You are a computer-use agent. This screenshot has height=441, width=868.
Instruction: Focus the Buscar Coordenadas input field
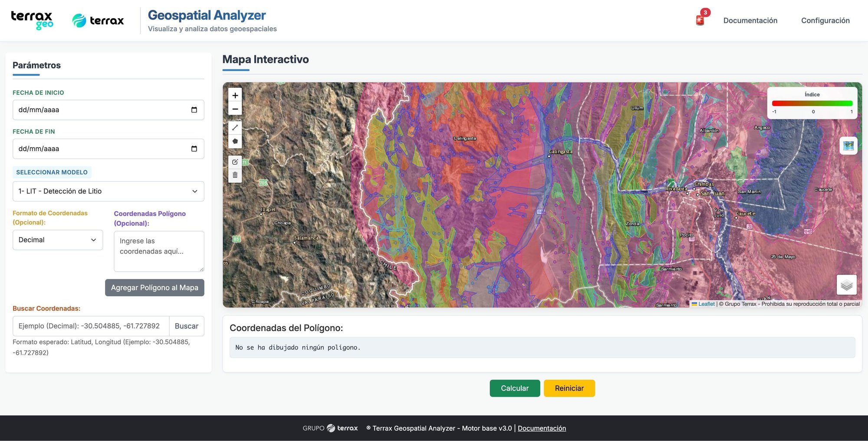[x=91, y=326]
